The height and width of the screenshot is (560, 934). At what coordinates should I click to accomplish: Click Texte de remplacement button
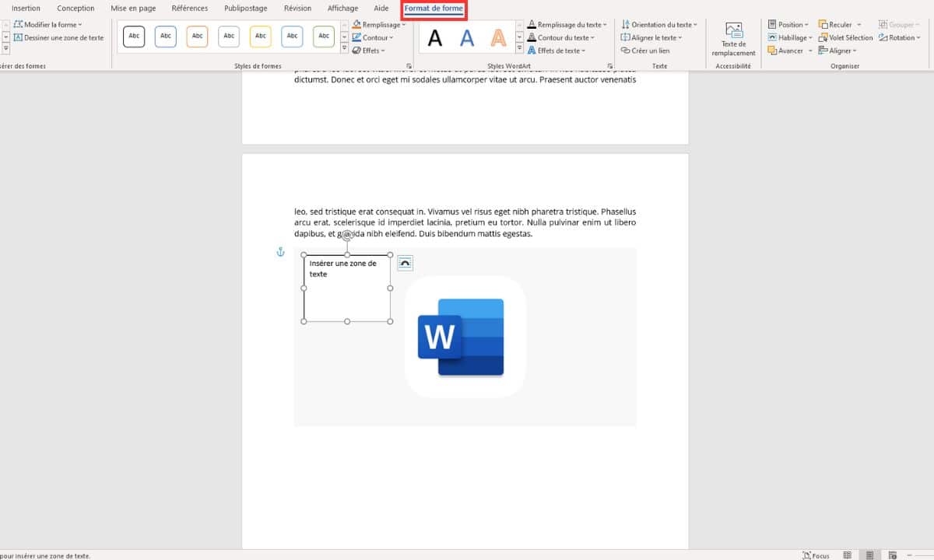click(733, 40)
